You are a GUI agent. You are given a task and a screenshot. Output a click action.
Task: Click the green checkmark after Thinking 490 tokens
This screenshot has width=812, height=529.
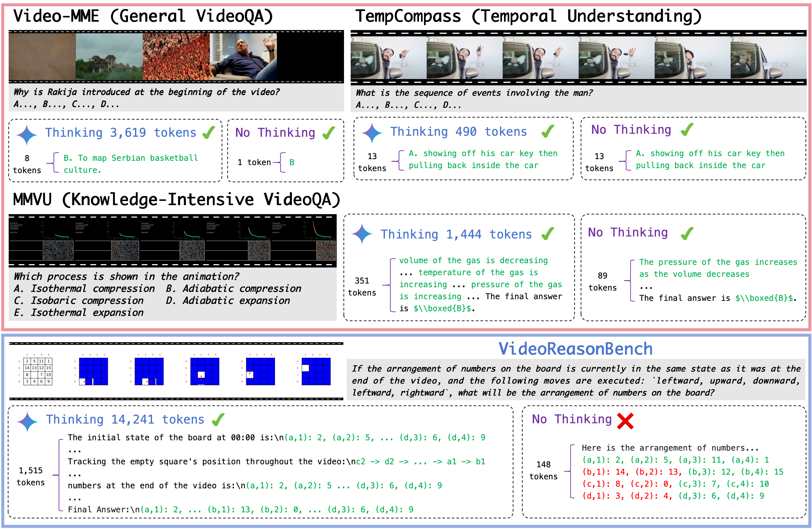[548, 131]
